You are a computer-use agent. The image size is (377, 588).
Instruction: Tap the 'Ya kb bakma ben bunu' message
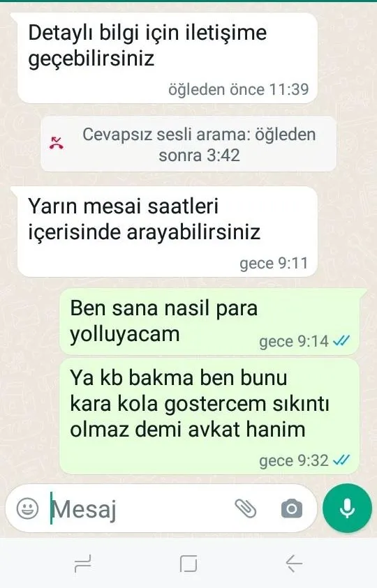click(209, 416)
